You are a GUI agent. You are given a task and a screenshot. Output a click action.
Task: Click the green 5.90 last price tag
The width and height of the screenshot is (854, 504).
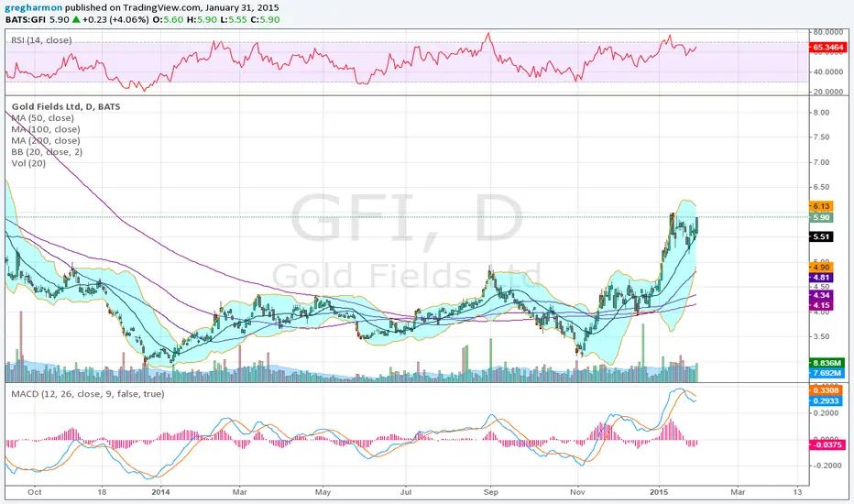(821, 217)
